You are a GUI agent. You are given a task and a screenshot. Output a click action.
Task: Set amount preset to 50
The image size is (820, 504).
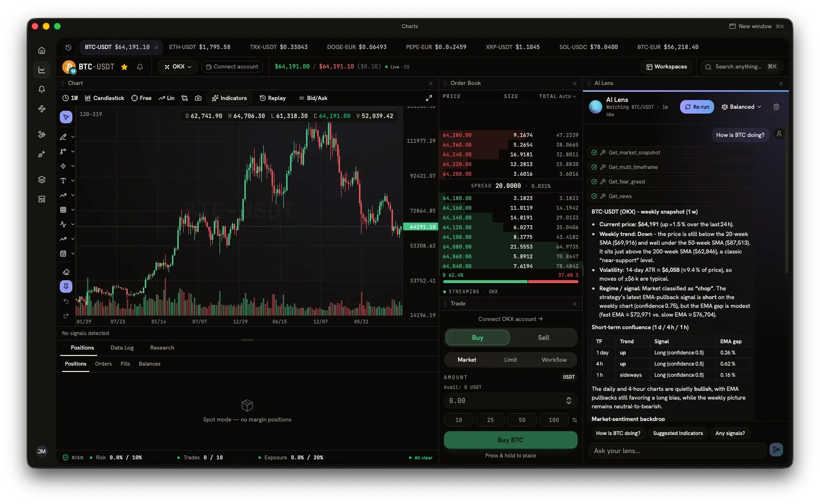click(522, 420)
